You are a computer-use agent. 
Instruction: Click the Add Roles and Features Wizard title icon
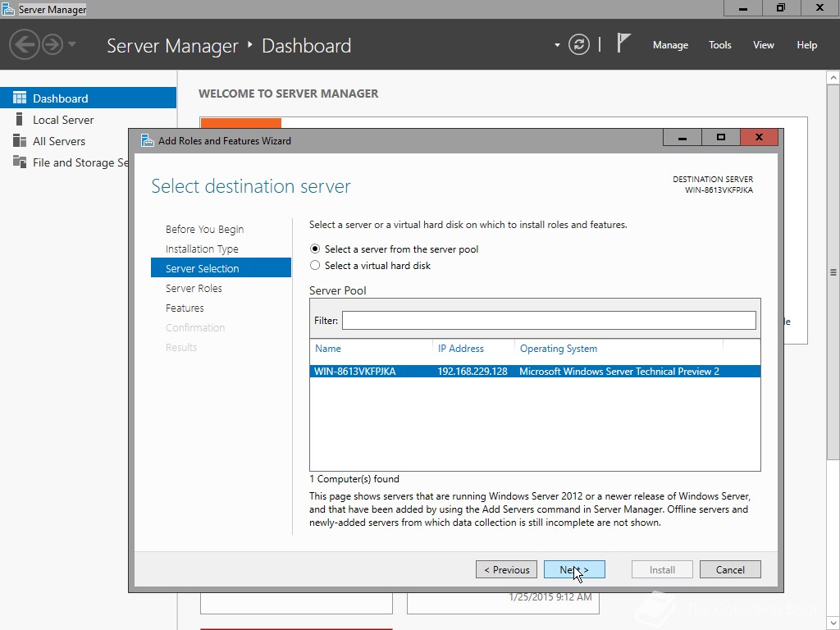point(148,140)
